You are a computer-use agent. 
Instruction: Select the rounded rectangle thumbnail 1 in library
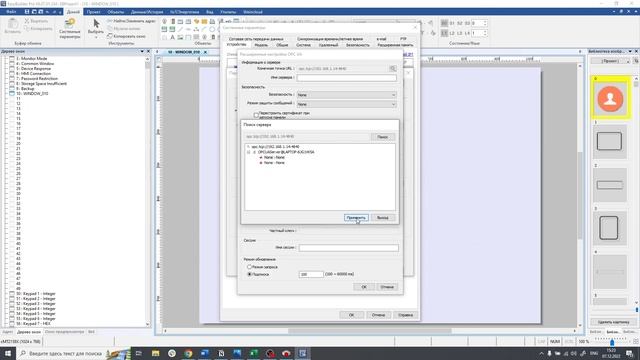click(609, 141)
